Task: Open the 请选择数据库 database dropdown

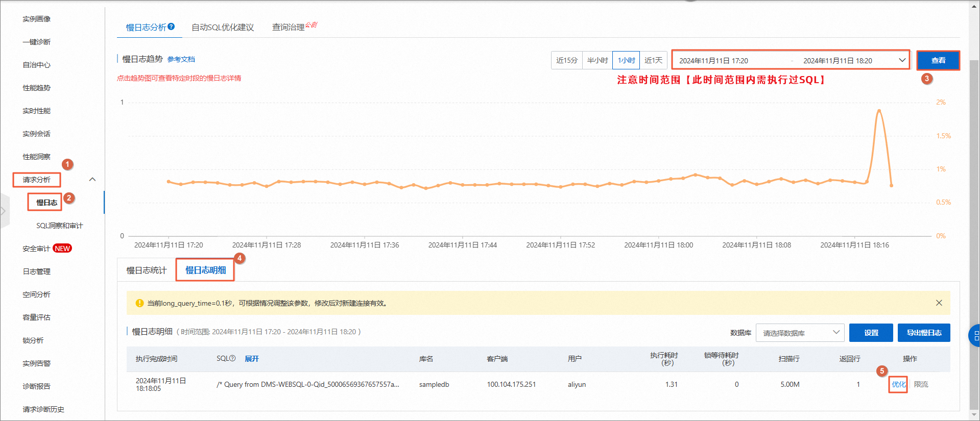Action: tap(800, 333)
